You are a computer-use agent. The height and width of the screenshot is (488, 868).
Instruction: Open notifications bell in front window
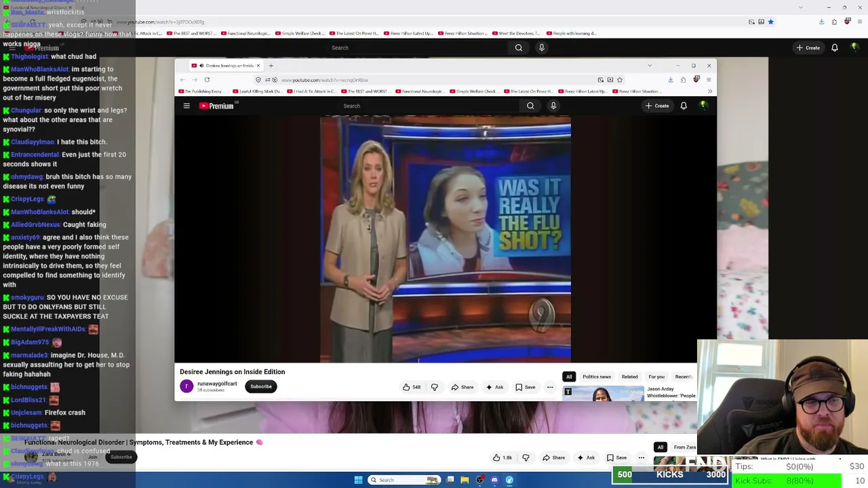pos(684,106)
